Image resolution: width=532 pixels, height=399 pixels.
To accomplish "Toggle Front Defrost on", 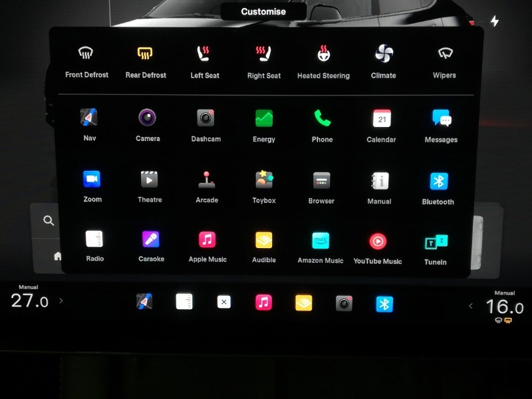I will click(86, 54).
